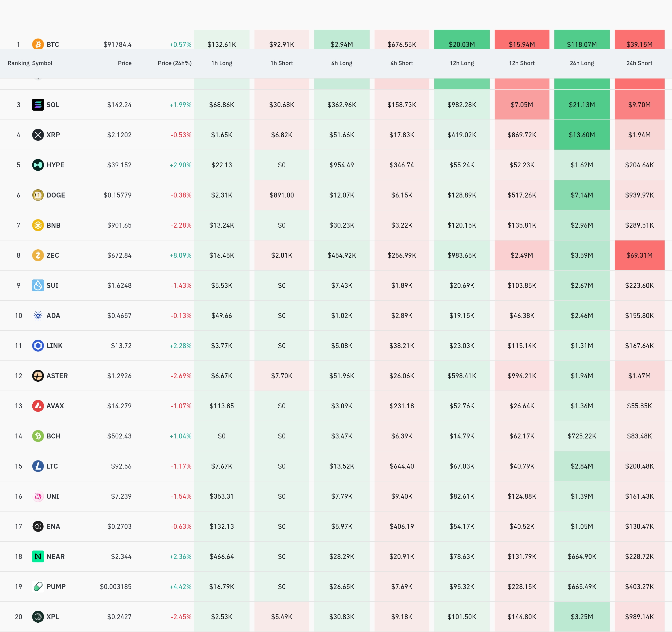This screenshot has height=632, width=672.
Task: Click the XRP coin icon
Action: [38, 135]
